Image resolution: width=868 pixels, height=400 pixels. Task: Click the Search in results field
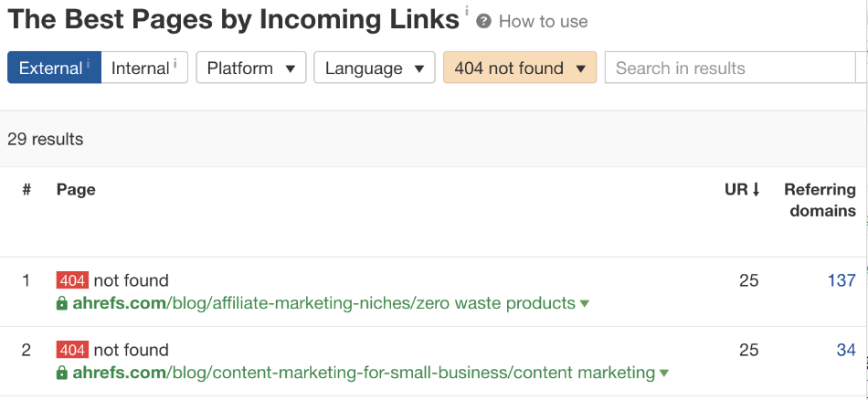pyautogui.click(x=731, y=68)
